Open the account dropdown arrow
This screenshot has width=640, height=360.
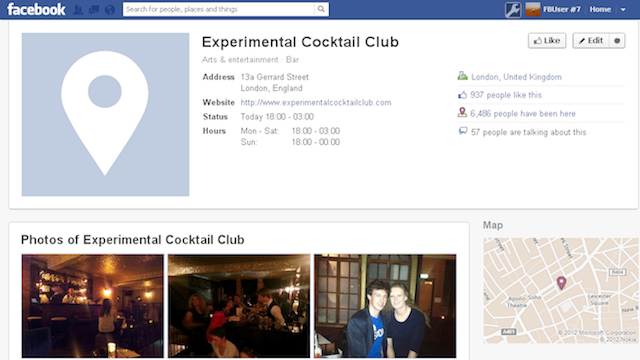click(623, 9)
